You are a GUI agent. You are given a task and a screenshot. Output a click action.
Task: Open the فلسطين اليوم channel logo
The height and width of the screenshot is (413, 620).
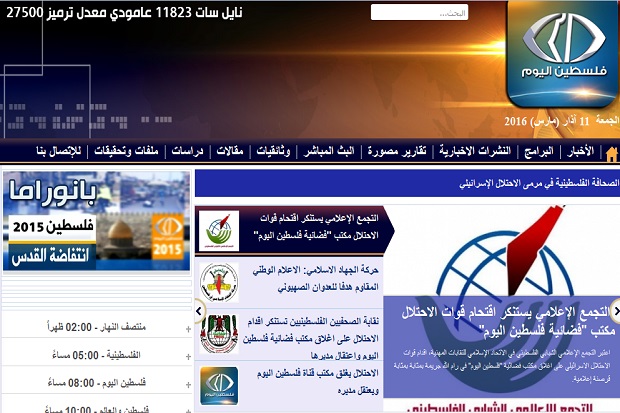pyautogui.click(x=562, y=55)
